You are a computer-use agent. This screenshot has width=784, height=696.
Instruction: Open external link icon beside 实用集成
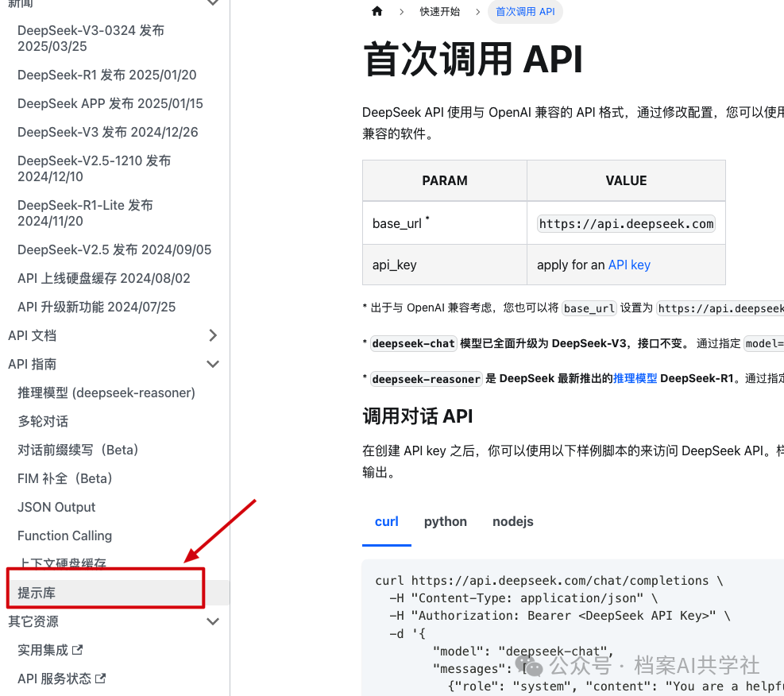coord(78,650)
